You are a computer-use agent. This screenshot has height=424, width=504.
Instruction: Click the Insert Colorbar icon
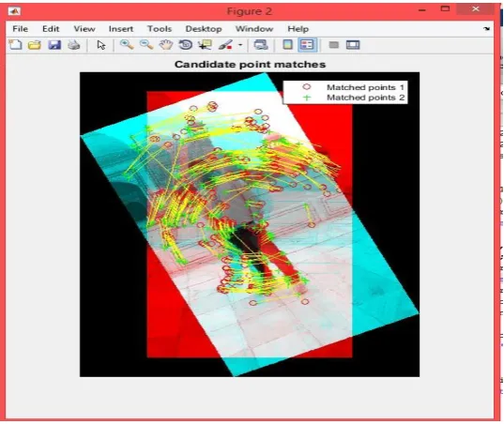point(288,45)
